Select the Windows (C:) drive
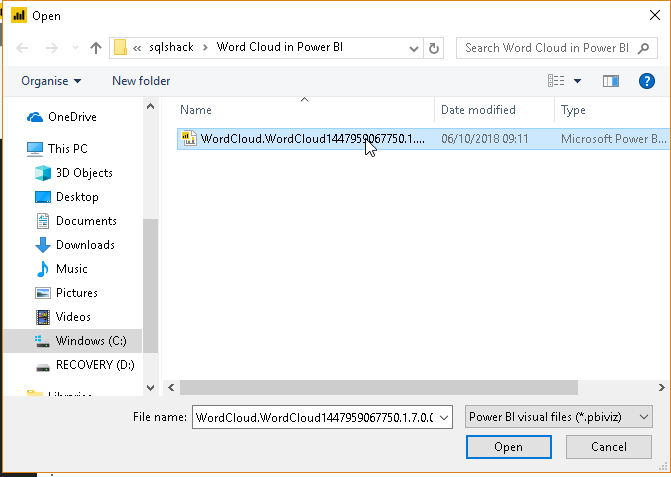 click(73, 341)
